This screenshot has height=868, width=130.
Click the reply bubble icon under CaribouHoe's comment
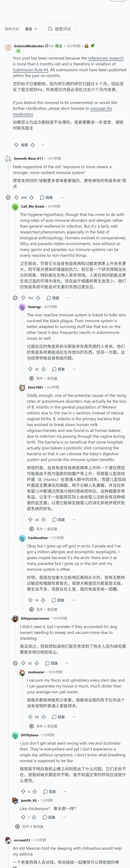[x=54, y=600]
